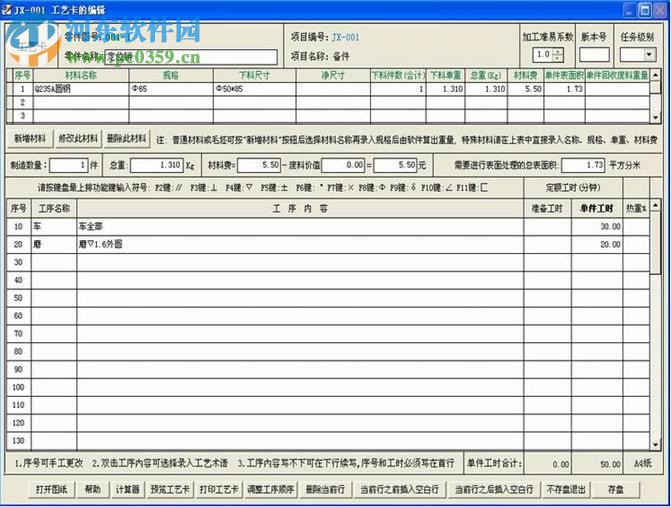Click the 新增材料 button
This screenshot has width=671, height=507.
pyautogui.click(x=30, y=139)
